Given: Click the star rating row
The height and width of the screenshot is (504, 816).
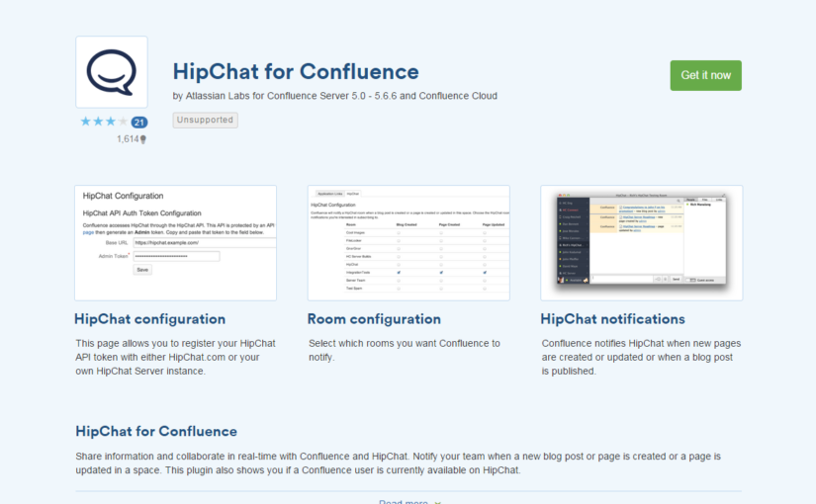Looking at the screenshot, I should 104,122.
